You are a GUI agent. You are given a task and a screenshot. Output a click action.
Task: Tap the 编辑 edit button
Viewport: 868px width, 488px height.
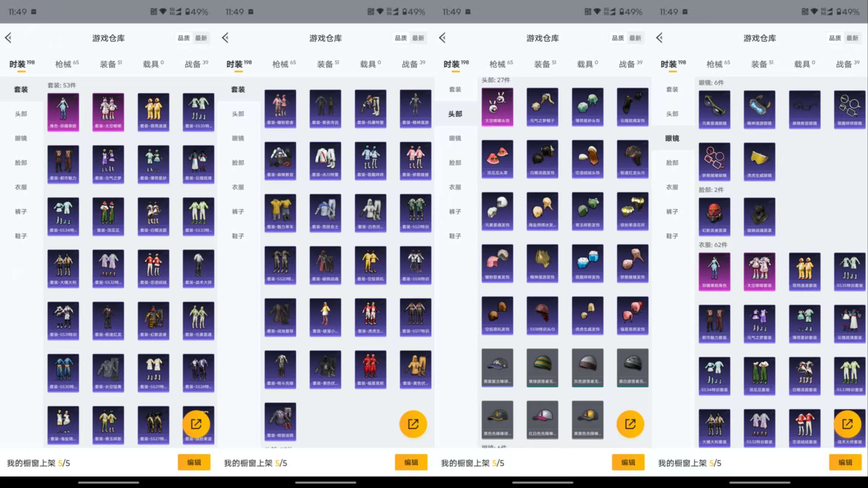coord(194,462)
